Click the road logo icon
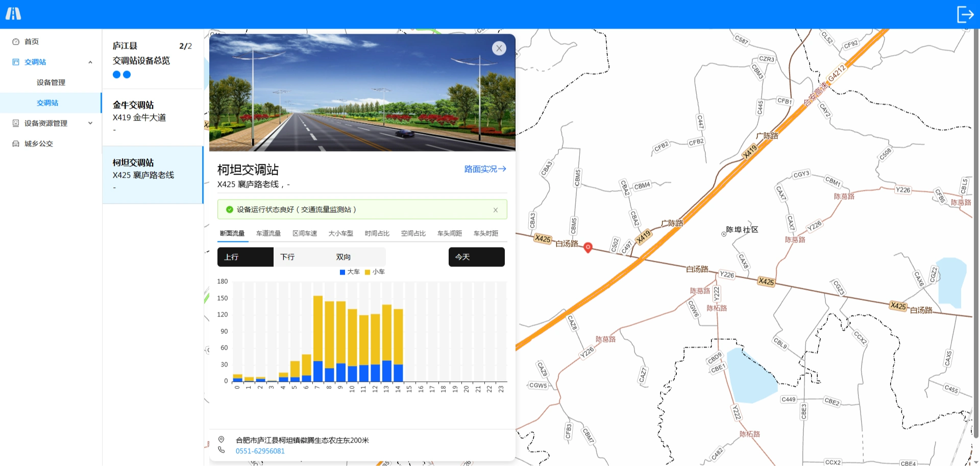The image size is (980, 466). [13, 14]
